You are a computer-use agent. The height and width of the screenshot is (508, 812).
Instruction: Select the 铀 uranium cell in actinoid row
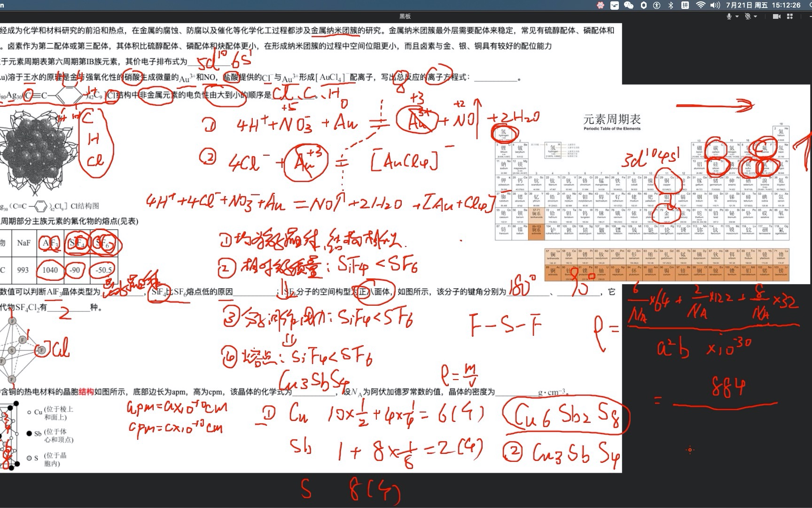coord(602,273)
